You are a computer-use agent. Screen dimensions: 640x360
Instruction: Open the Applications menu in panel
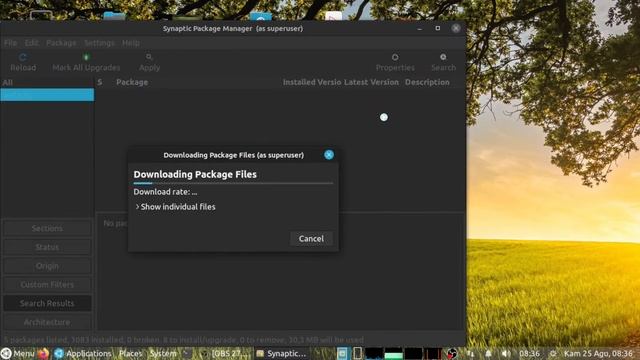pyautogui.click(x=83, y=353)
